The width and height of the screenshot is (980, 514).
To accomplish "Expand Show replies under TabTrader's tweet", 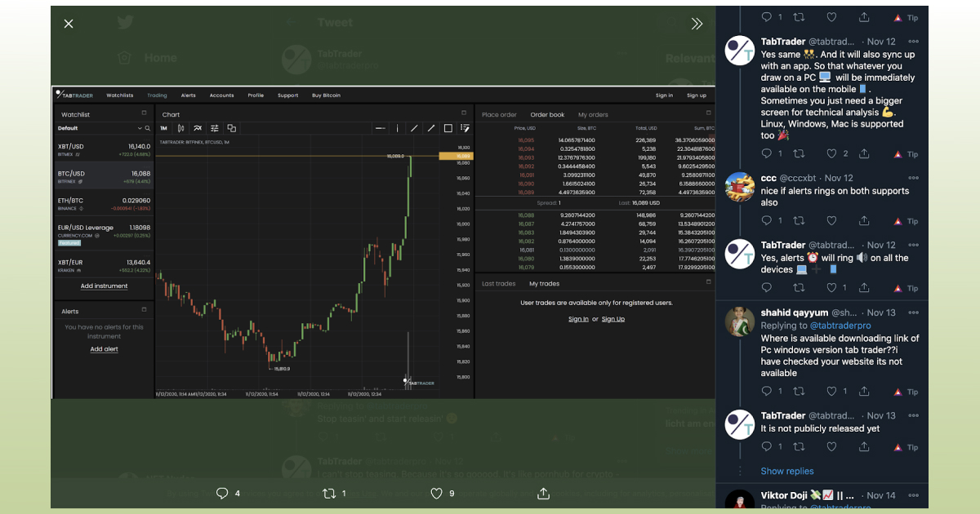I will coord(786,471).
